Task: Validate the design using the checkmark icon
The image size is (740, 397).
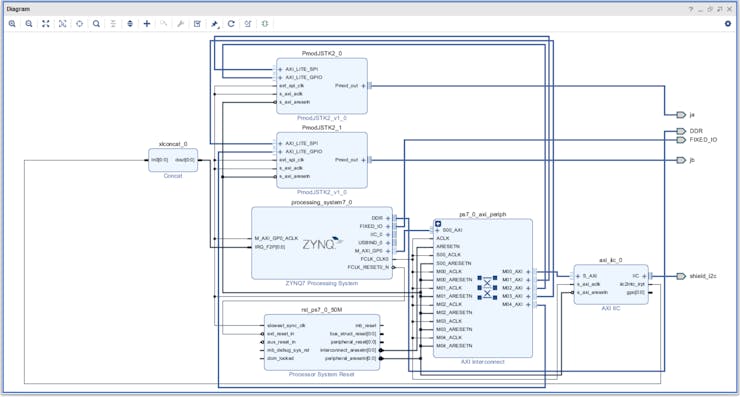Action: click(197, 24)
